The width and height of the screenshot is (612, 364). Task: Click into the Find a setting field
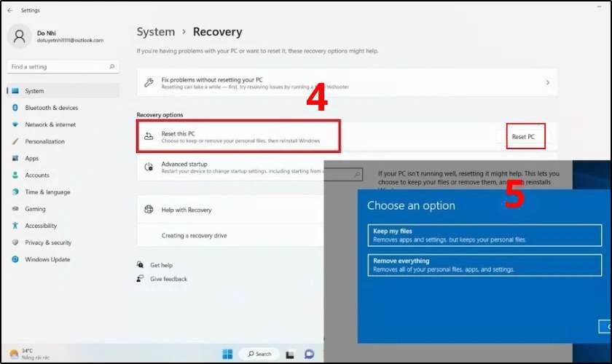tap(63, 67)
